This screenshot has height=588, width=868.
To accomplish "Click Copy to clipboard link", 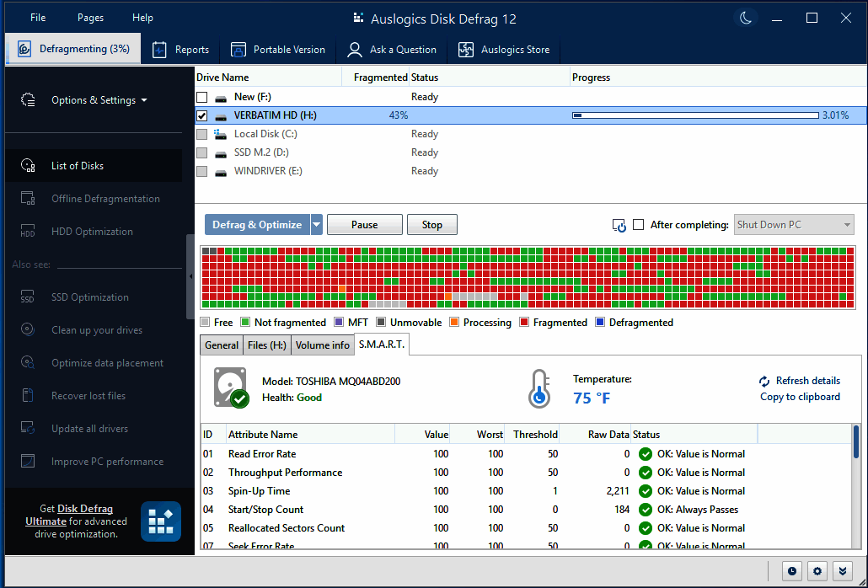I will point(800,397).
